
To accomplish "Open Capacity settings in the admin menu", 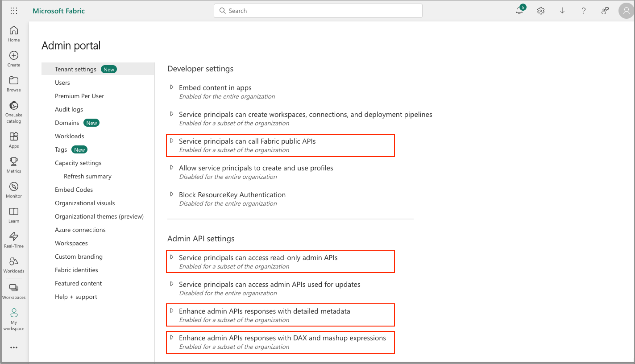I will 78,163.
